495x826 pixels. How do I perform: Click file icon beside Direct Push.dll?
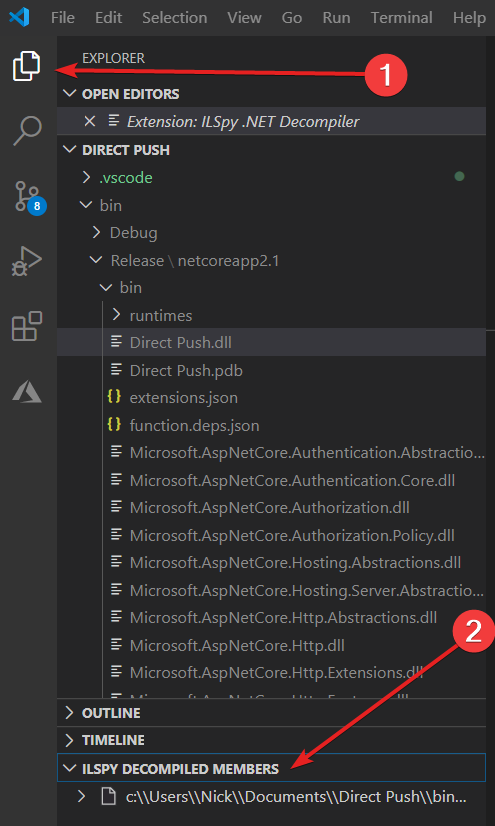[115, 342]
